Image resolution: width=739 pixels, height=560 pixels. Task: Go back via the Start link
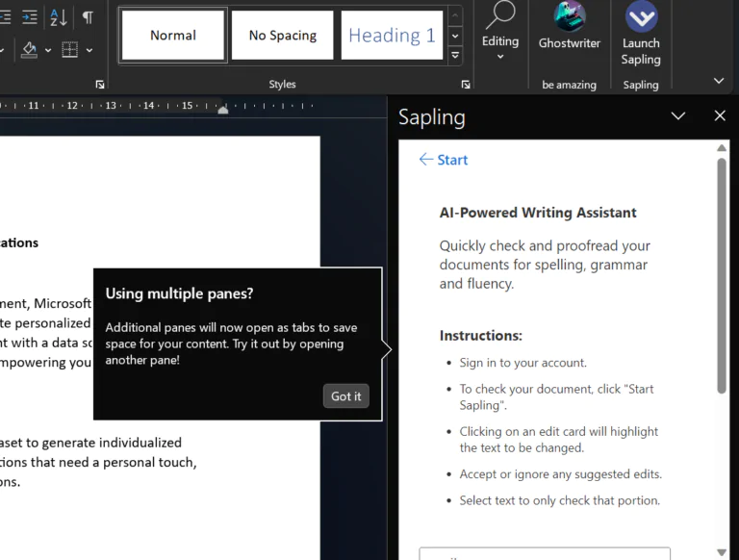point(444,160)
